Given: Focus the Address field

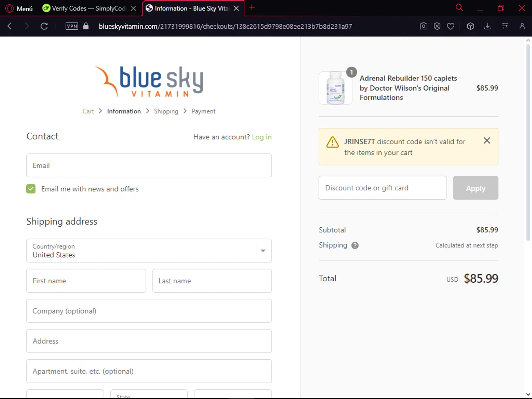Looking at the screenshot, I should click(x=149, y=341).
